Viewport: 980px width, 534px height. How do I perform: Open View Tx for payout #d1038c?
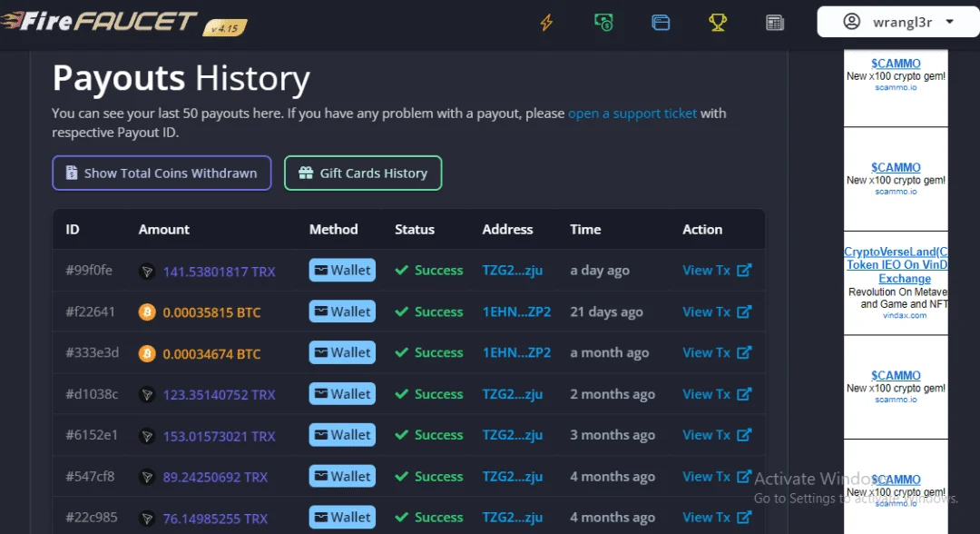click(717, 394)
